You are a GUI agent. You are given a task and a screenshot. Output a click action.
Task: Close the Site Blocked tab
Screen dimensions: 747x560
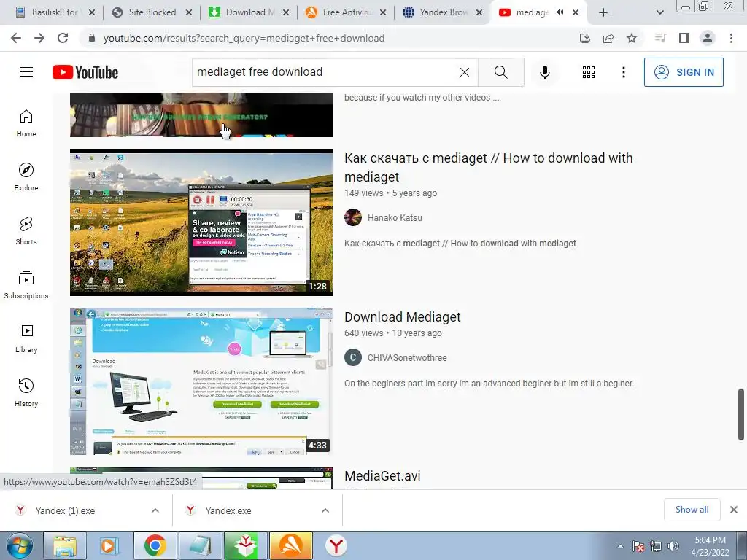[189, 12]
